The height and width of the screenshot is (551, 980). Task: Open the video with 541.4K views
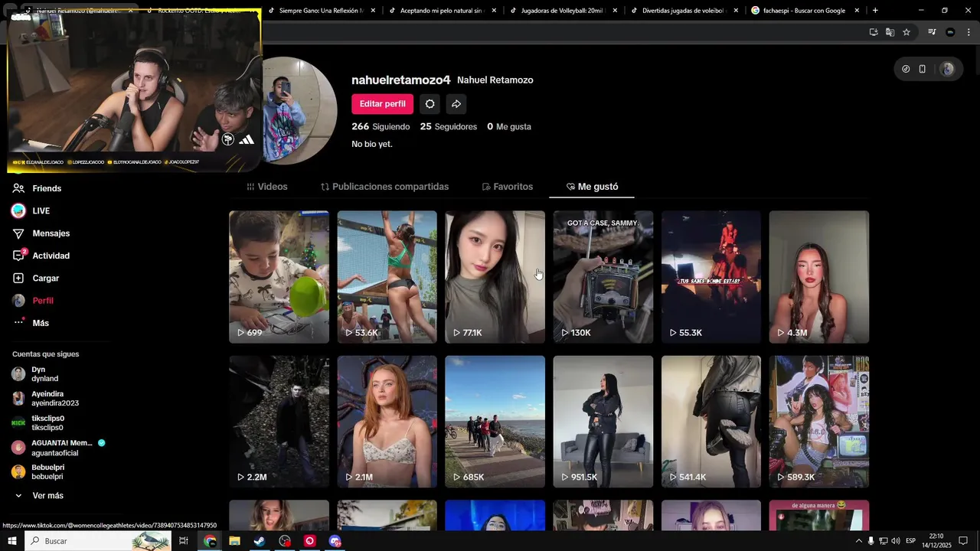(711, 422)
